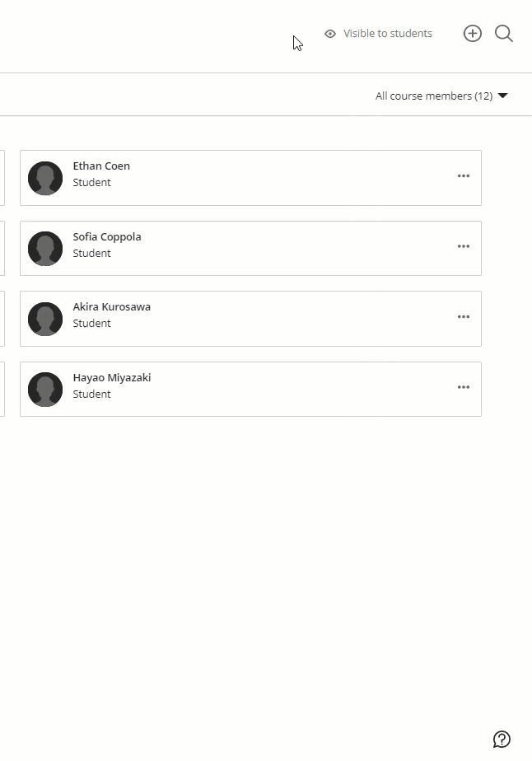
Task: Click the plus icon to add a course member
Action: coord(473,33)
